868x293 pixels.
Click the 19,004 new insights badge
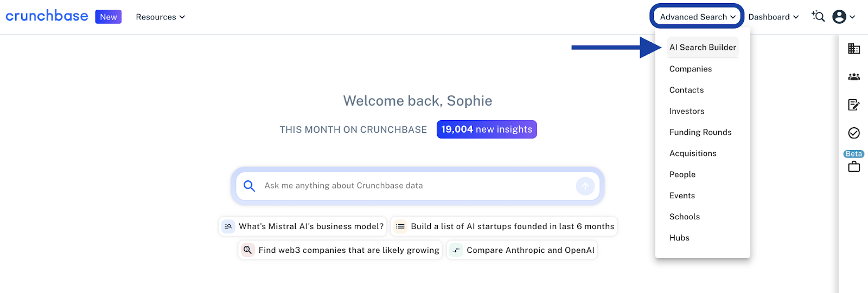click(x=487, y=129)
